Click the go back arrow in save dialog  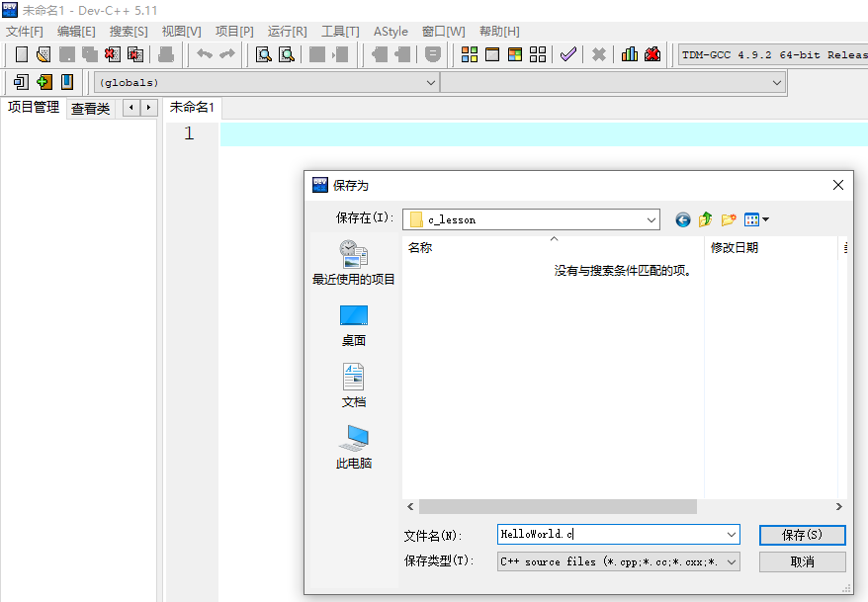pos(682,219)
